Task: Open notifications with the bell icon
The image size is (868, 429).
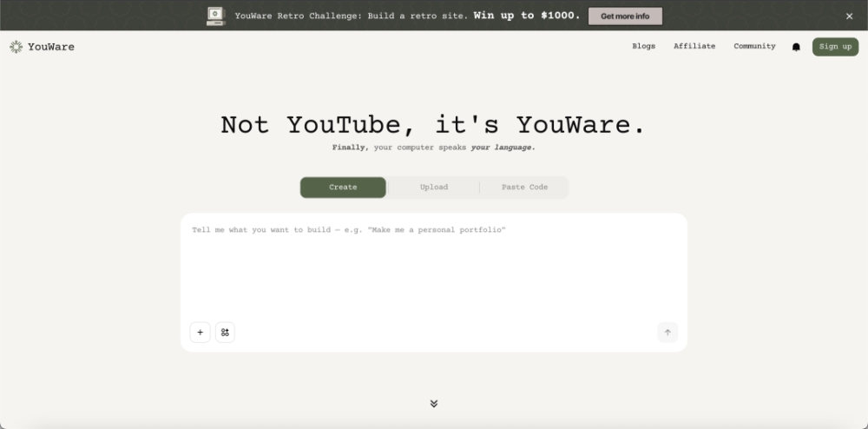Action: (796, 47)
